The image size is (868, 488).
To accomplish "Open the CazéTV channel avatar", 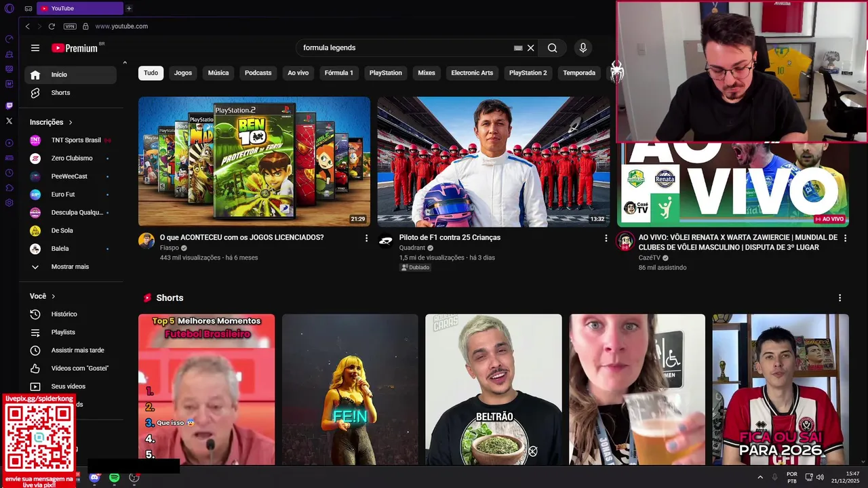I will point(625,241).
